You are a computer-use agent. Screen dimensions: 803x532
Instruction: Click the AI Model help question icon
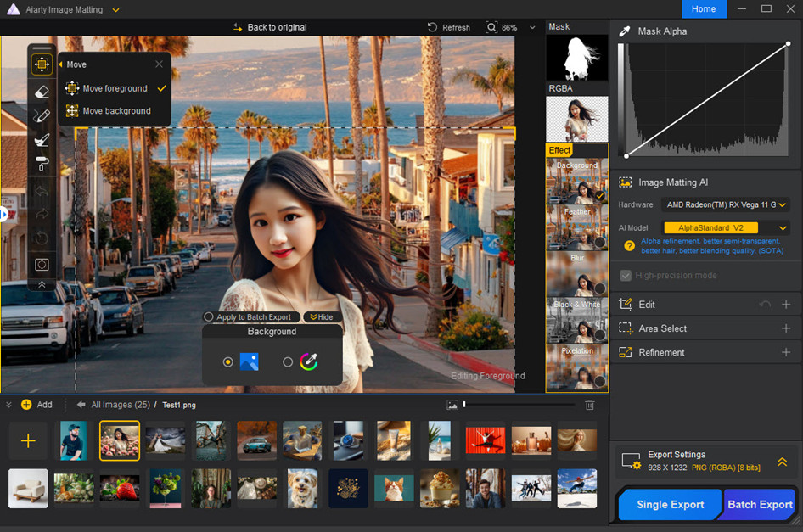629,245
